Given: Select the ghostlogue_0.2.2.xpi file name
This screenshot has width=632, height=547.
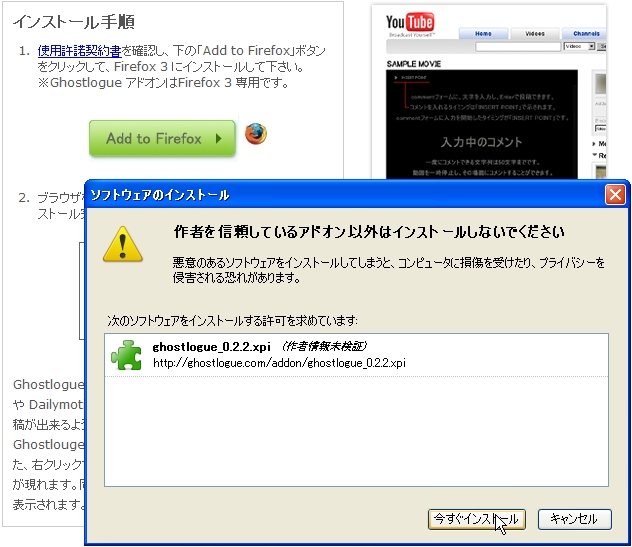Looking at the screenshot, I should [211, 347].
